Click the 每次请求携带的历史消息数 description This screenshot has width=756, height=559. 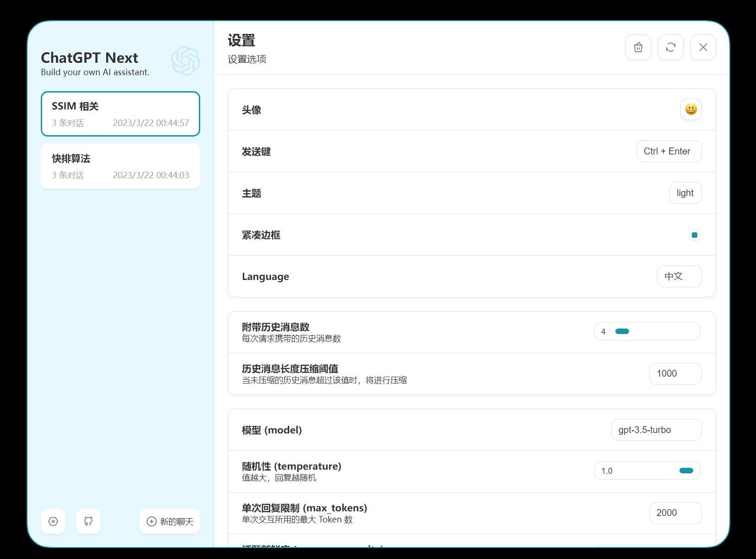click(x=291, y=339)
